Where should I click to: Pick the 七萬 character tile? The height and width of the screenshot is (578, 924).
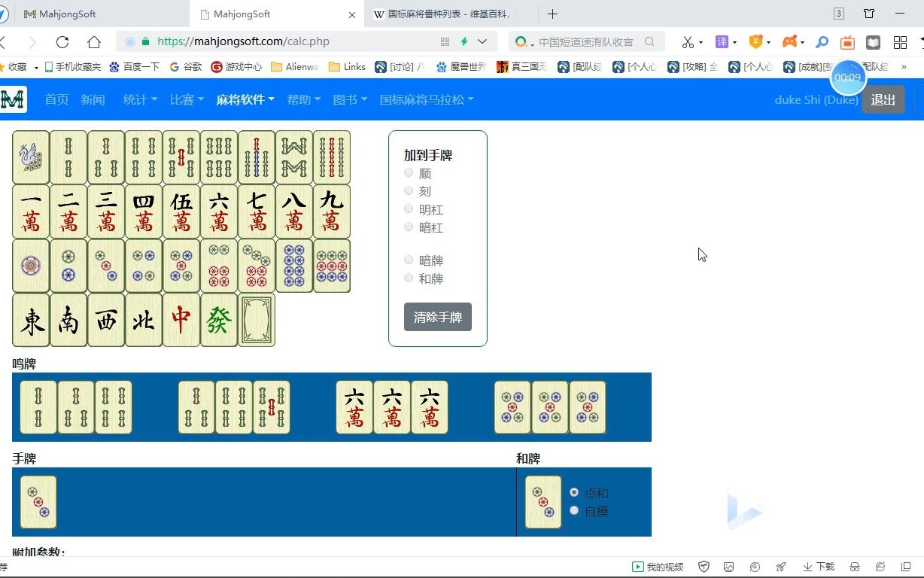[257, 211]
